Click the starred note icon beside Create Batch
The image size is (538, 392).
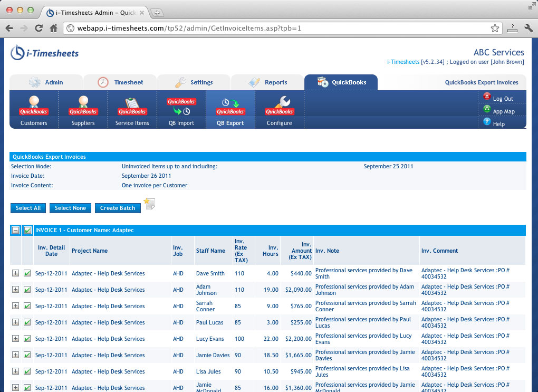[x=149, y=204]
